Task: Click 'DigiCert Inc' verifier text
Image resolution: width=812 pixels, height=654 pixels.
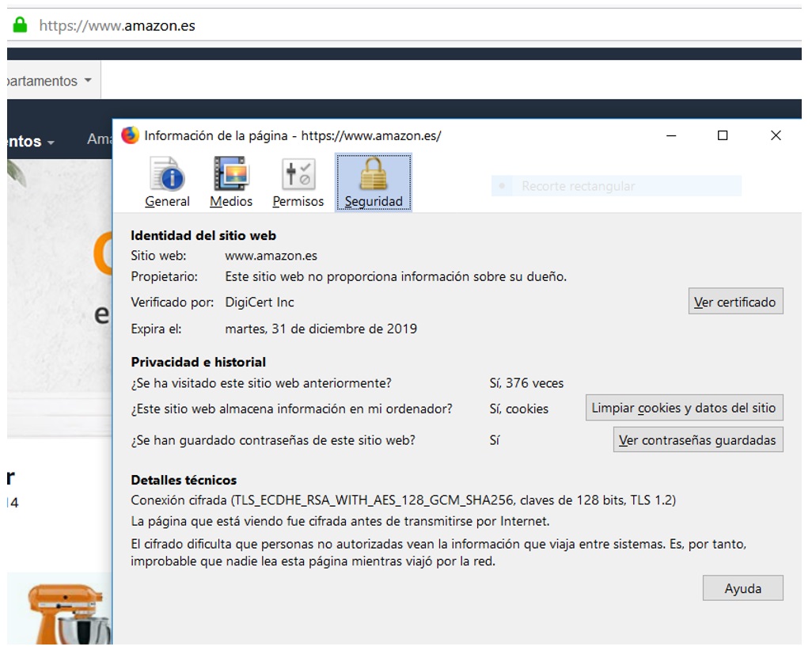Action: 260,302
